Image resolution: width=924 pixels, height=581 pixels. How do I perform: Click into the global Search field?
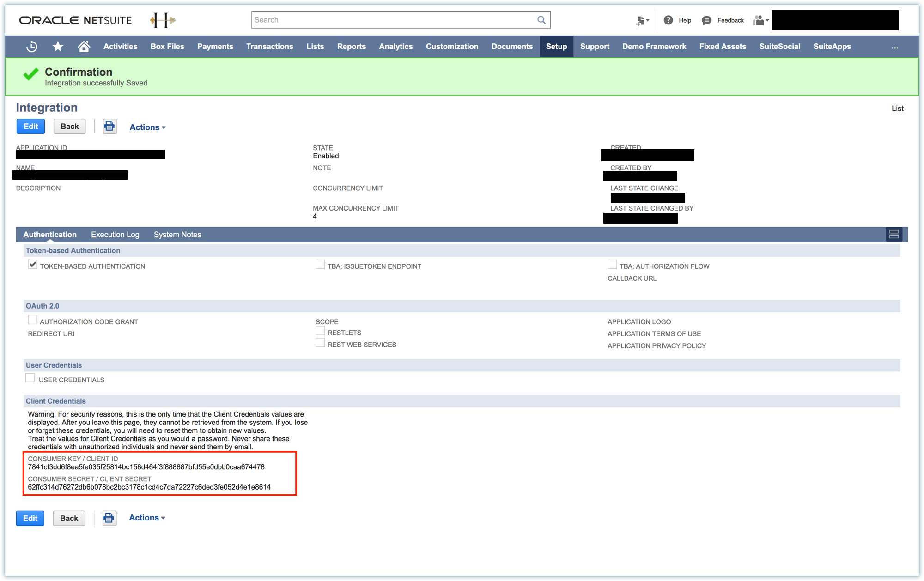click(x=393, y=20)
